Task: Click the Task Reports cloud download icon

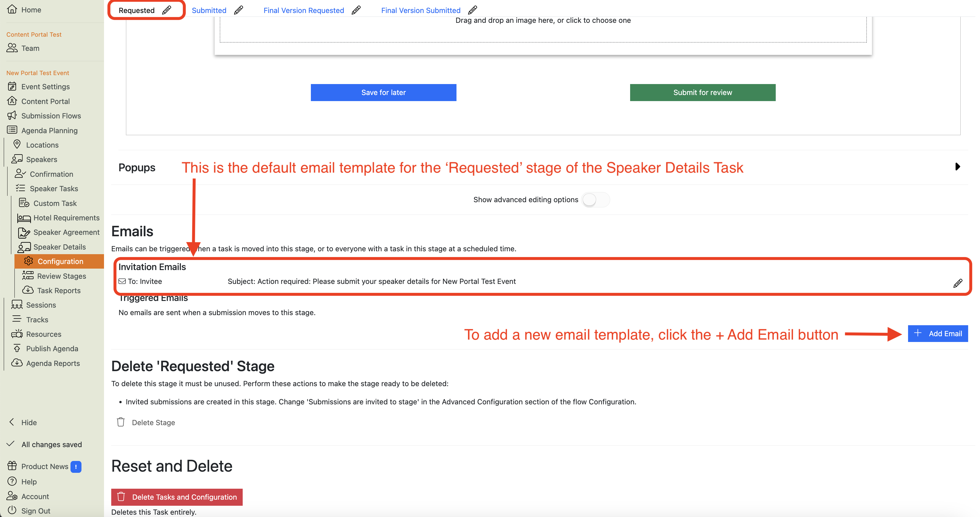Action: [28, 290]
